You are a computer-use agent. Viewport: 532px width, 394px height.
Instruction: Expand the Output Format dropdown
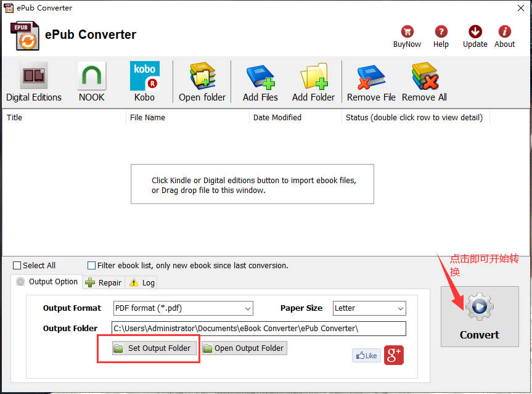(x=183, y=308)
